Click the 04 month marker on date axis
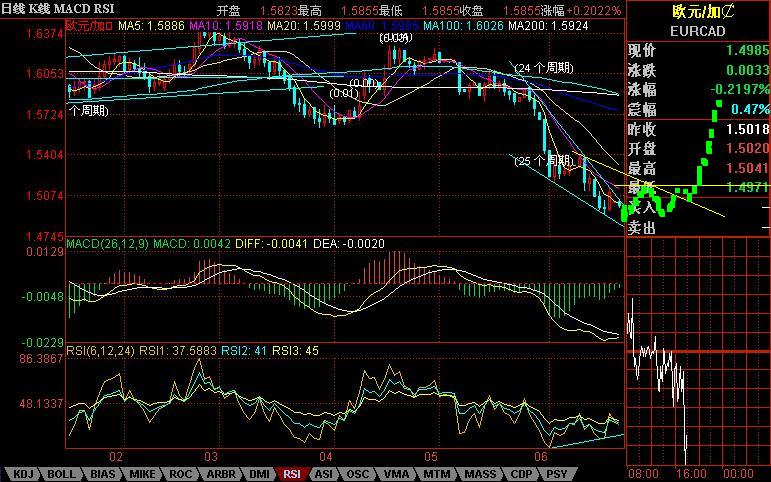771x482 pixels. pyautogui.click(x=326, y=456)
